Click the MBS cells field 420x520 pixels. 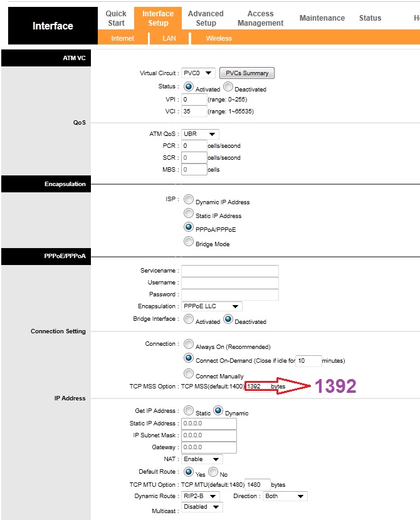(194, 170)
